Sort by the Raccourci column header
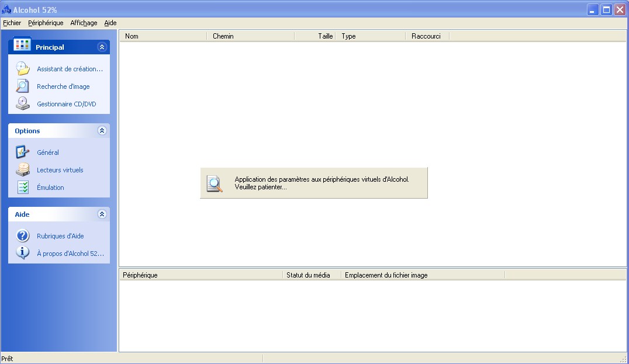 (x=428, y=36)
